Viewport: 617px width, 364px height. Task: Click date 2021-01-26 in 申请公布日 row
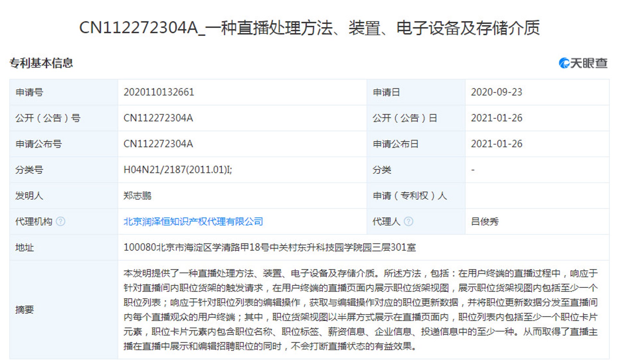click(x=496, y=144)
